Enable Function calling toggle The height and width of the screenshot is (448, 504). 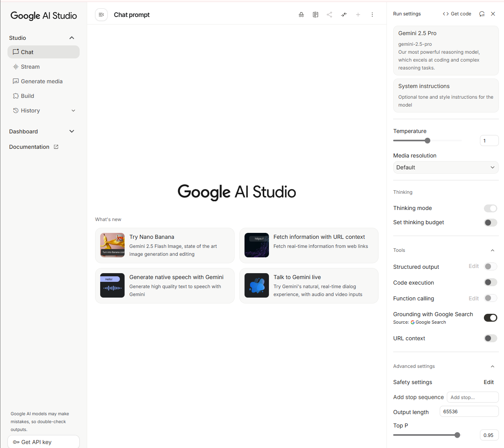click(491, 298)
